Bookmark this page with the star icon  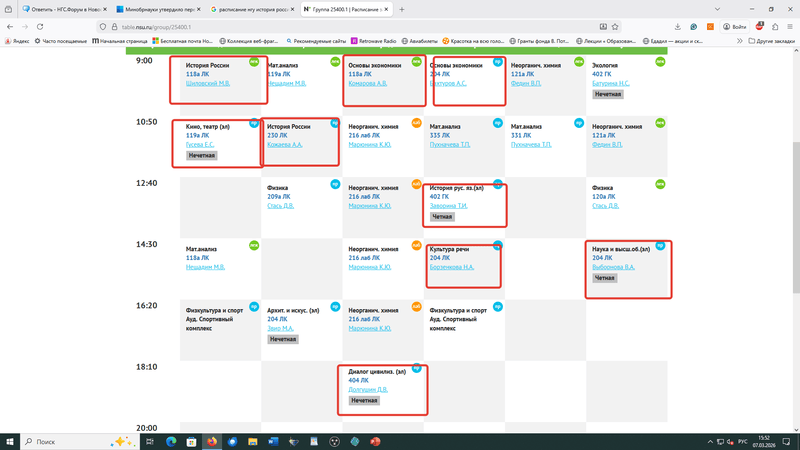click(615, 27)
